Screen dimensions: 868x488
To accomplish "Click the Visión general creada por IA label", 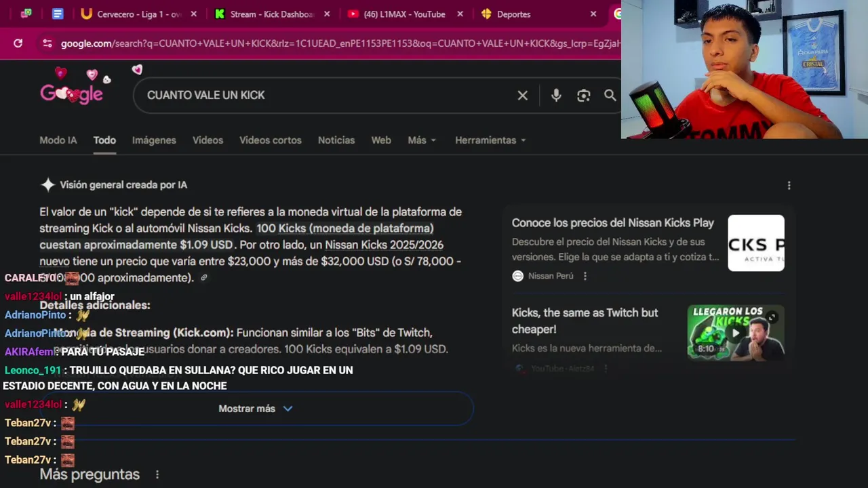I will (123, 184).
